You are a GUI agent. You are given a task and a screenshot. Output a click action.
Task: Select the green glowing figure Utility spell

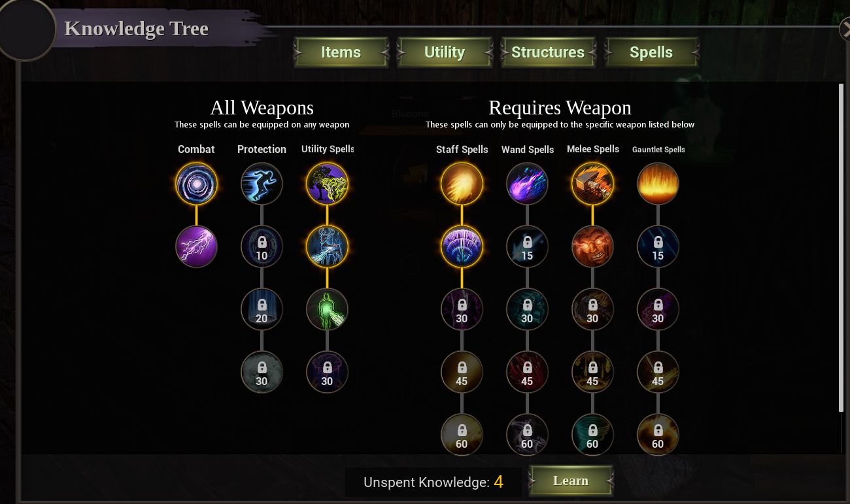(327, 309)
